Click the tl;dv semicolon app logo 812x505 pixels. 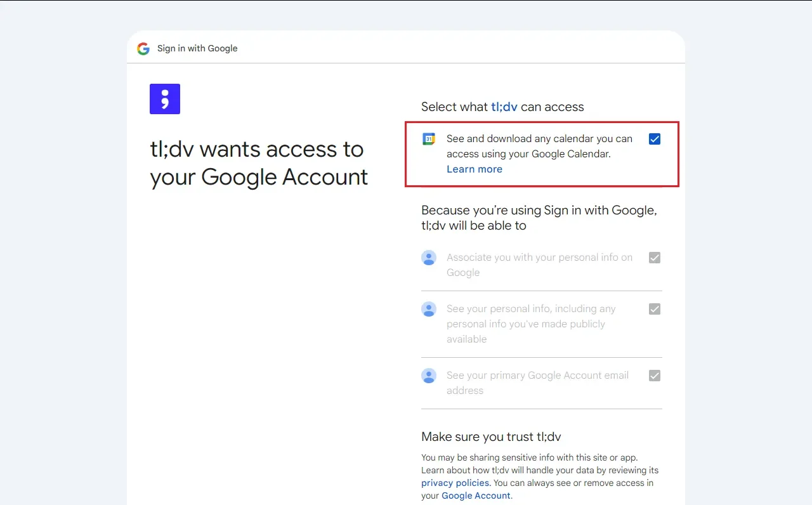165,99
